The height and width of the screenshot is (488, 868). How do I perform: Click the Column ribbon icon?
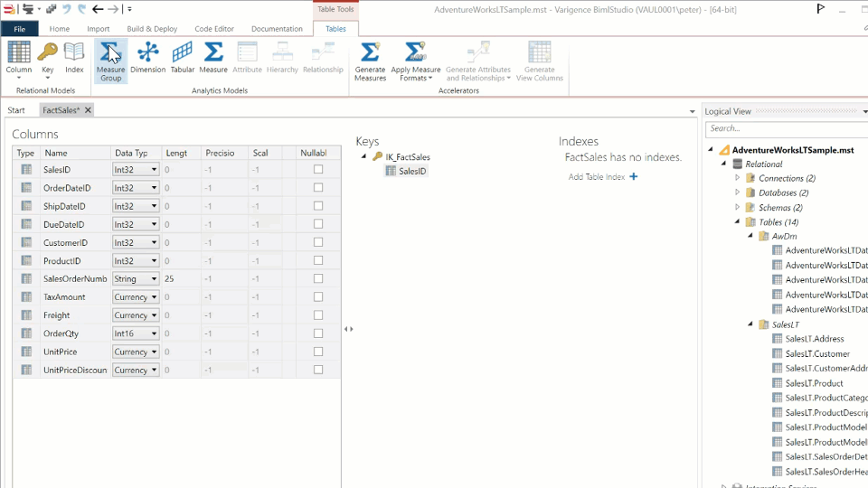click(19, 52)
